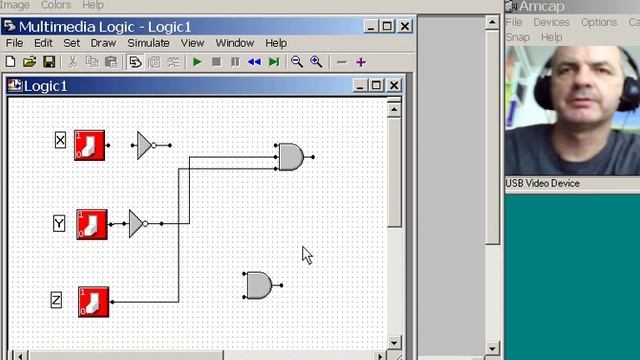Open the Window menu

[x=235, y=43]
